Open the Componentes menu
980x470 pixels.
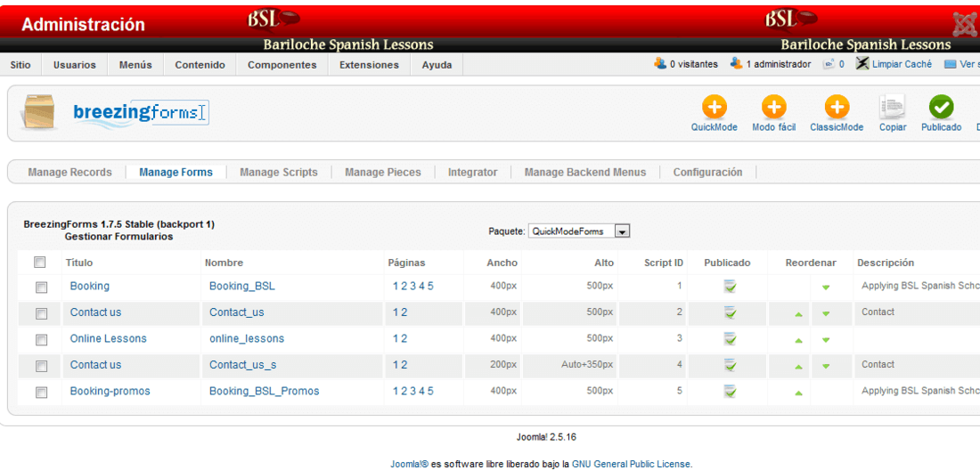tap(282, 65)
